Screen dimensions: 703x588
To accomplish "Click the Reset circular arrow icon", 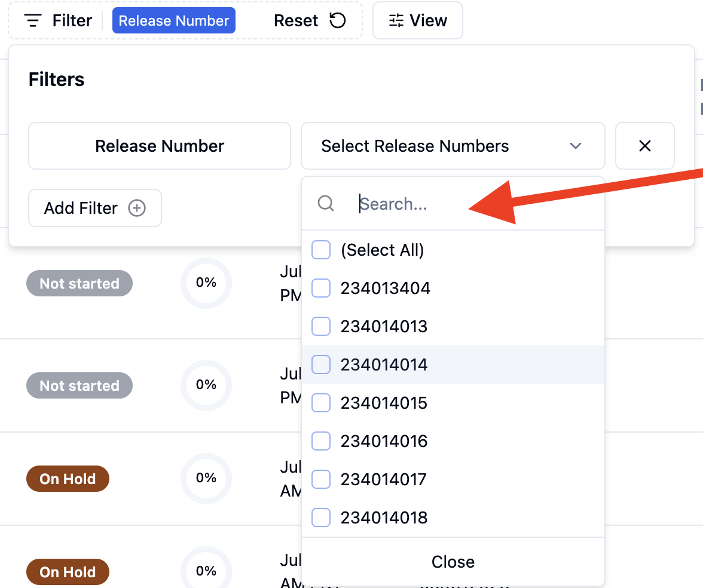I will (338, 20).
